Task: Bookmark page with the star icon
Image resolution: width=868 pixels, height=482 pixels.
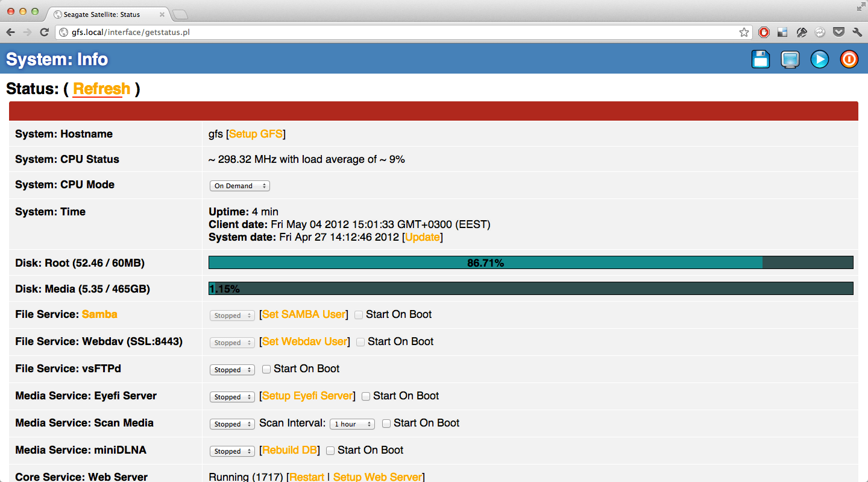Action: (744, 32)
